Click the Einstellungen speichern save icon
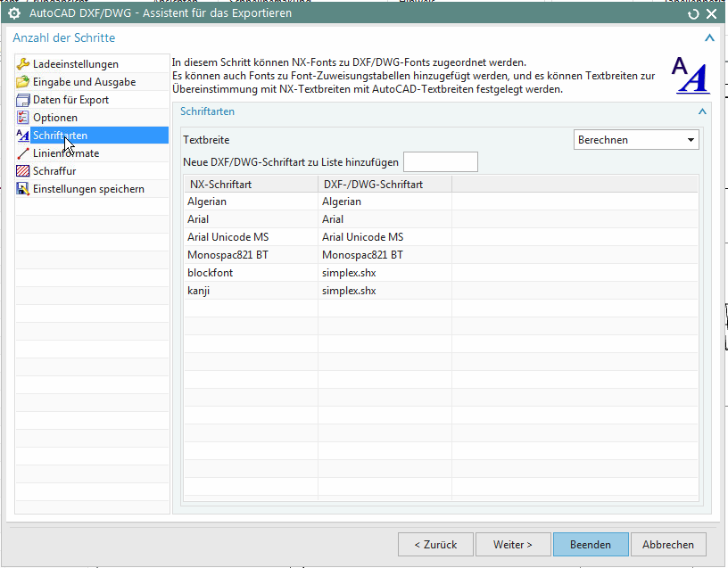 tap(23, 189)
